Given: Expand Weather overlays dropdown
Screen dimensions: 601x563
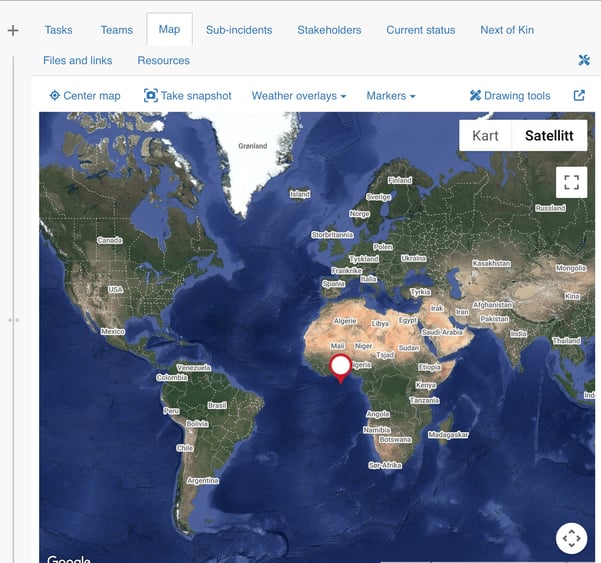Looking at the screenshot, I should click(x=299, y=96).
